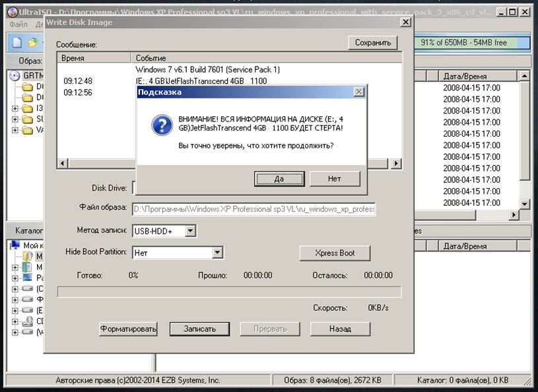The image size is (538, 392).
Task: Select the GRTM disc icon in image tree
Action: (x=15, y=75)
